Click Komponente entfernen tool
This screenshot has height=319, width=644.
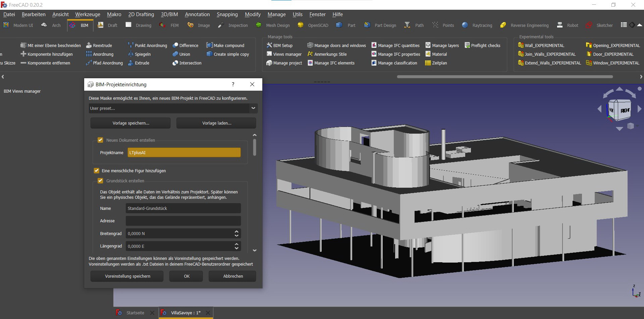(x=45, y=63)
